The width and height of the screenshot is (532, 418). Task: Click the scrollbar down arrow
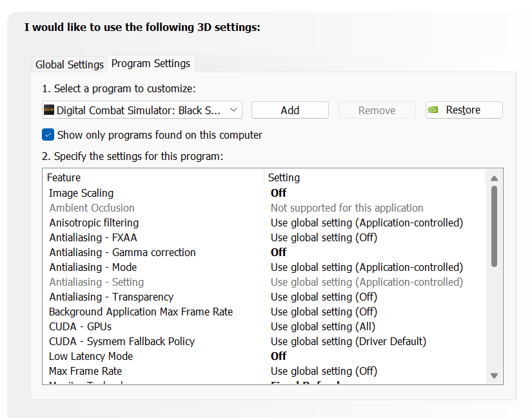494,375
